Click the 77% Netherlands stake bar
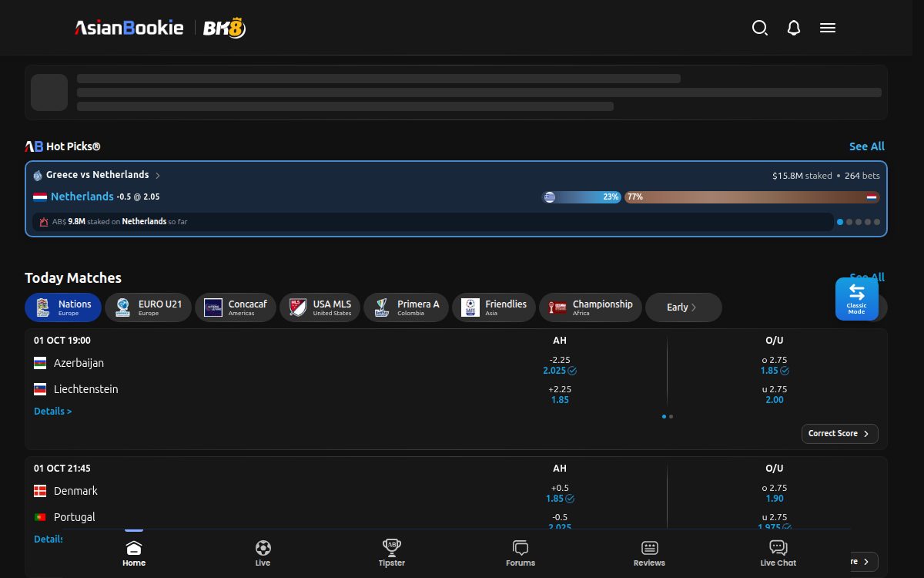Image resolution: width=924 pixels, height=578 pixels. 752,197
